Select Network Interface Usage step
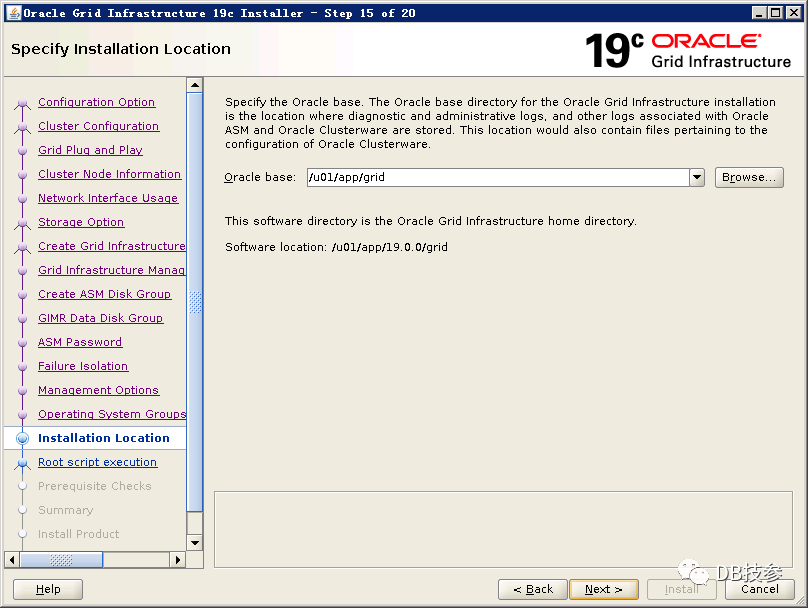 pos(108,198)
